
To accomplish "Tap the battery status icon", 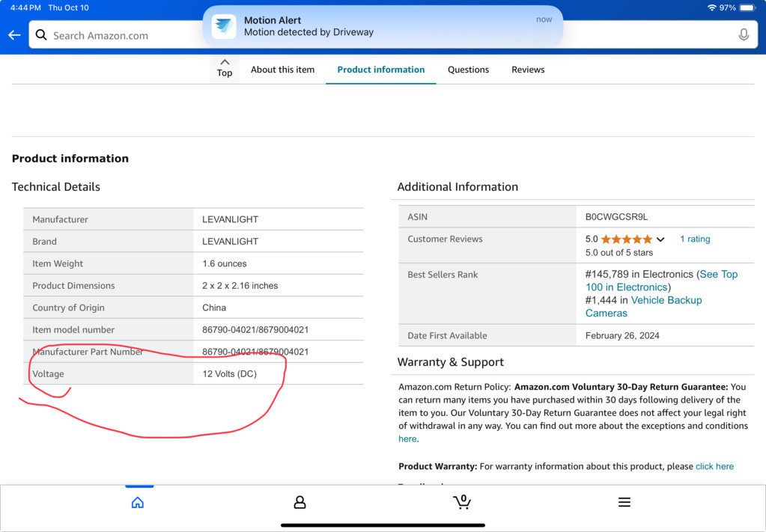I will 747,7.
